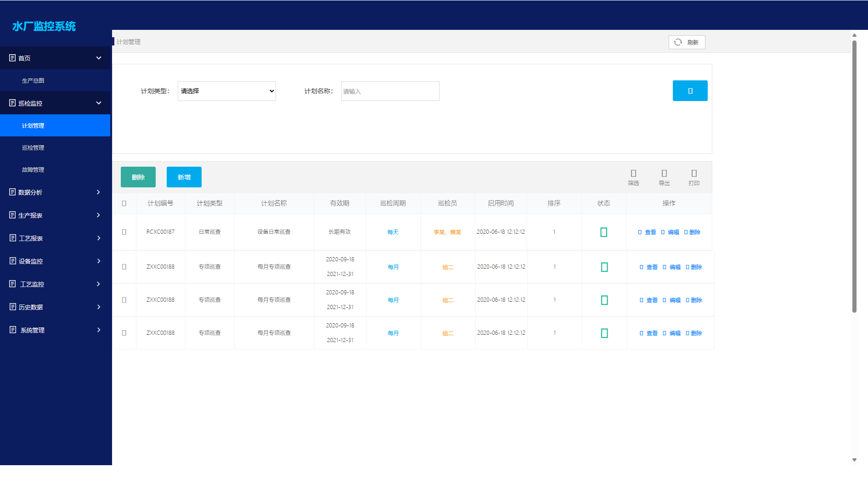This screenshot has height=484, width=868.
Task: Click the 巡检员 column header
Action: (447, 203)
